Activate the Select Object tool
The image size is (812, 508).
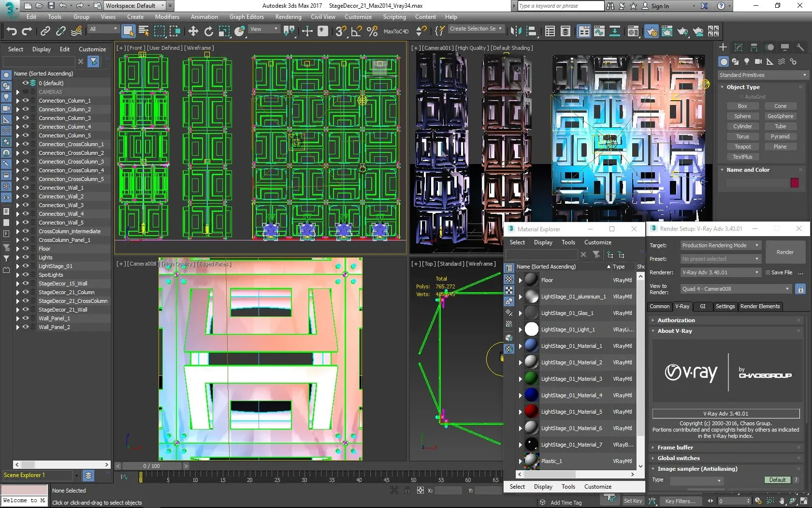click(129, 31)
